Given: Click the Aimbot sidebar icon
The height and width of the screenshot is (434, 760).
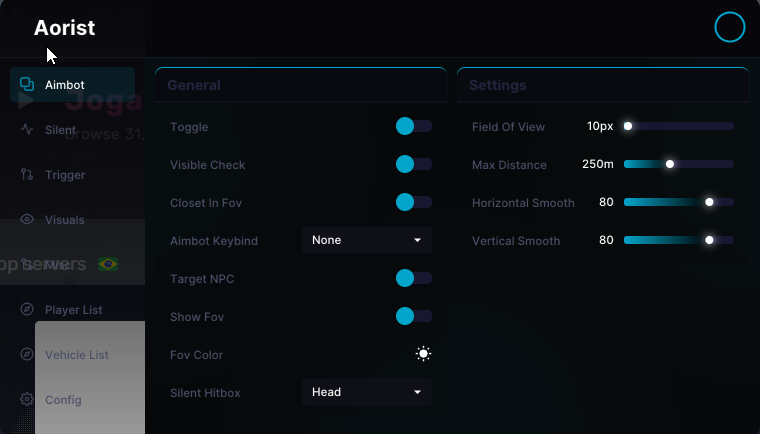Looking at the screenshot, I should click(27, 85).
